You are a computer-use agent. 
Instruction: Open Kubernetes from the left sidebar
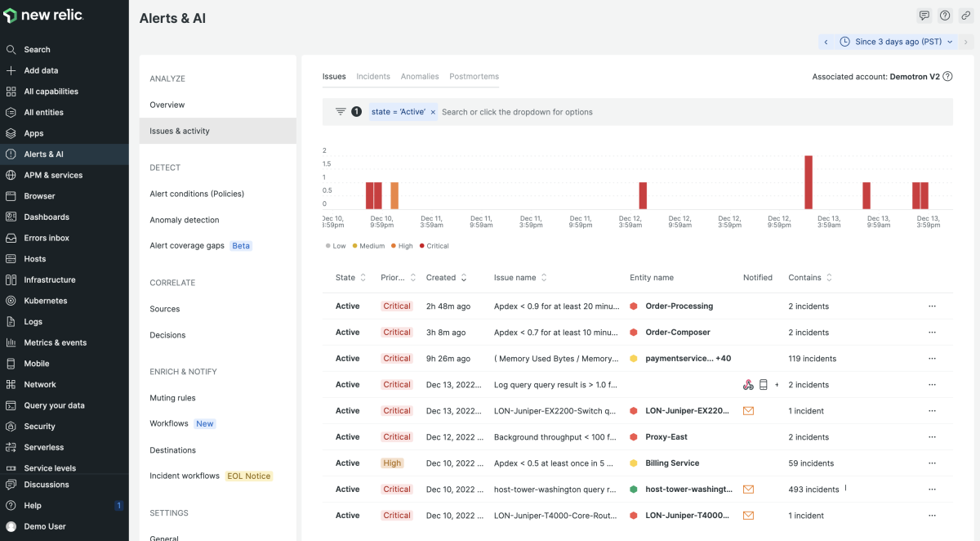point(46,301)
